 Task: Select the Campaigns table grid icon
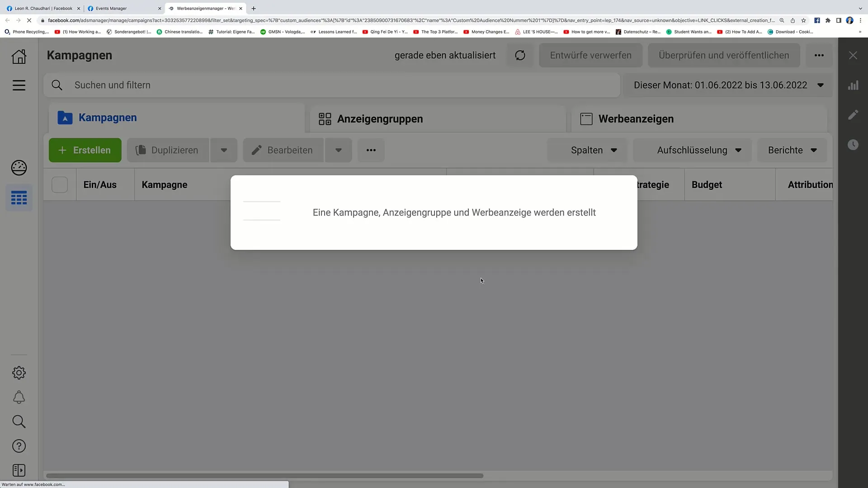point(19,198)
